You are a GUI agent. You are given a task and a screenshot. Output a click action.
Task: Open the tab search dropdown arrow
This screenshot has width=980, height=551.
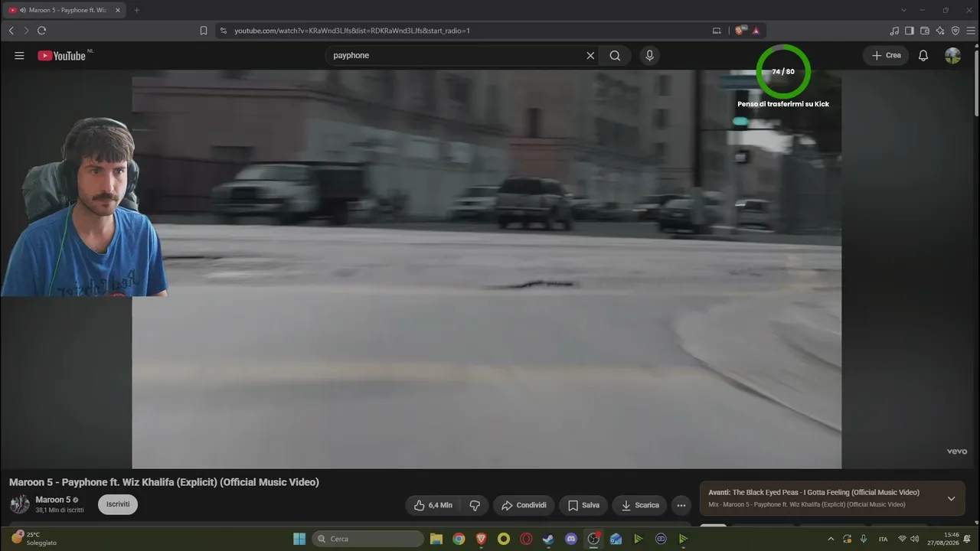pos(904,10)
